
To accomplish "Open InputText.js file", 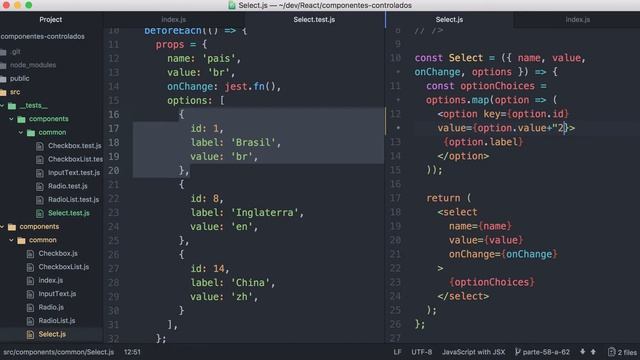I will click(x=57, y=294).
